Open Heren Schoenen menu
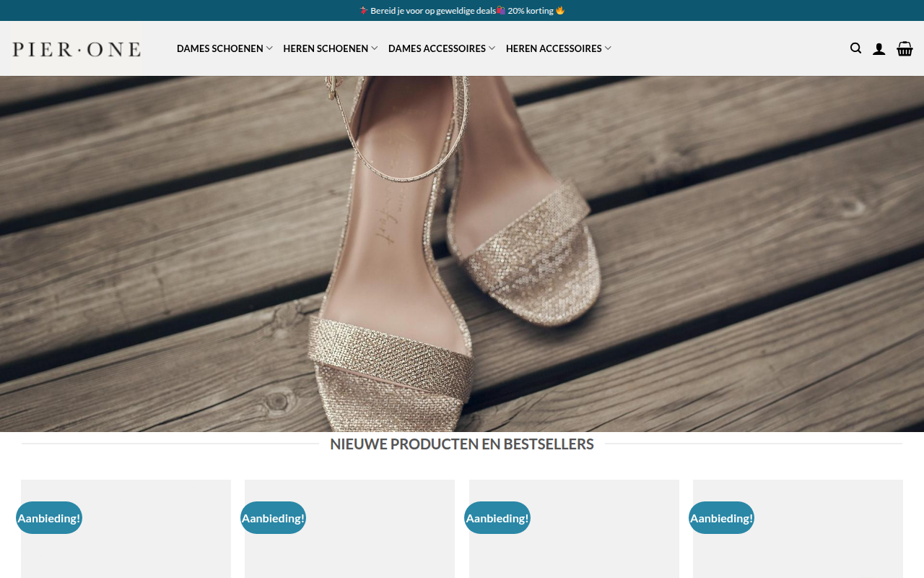The image size is (924, 578). coord(331,48)
